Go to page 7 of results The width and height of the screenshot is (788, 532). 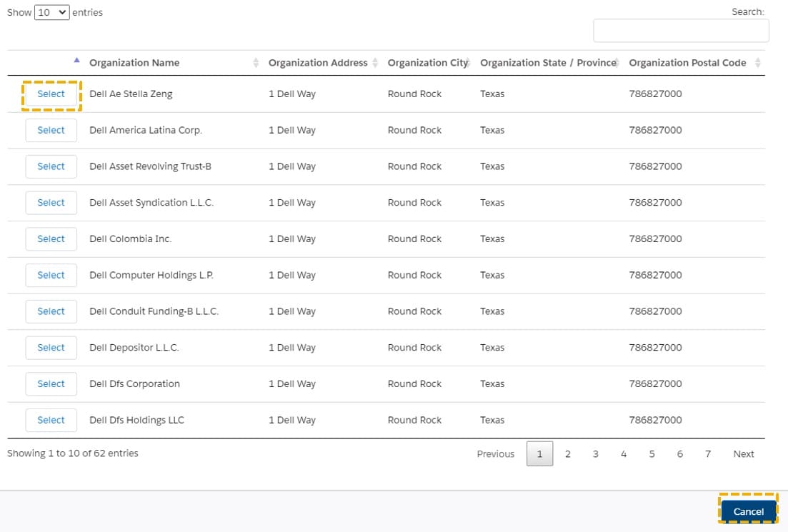pos(708,453)
